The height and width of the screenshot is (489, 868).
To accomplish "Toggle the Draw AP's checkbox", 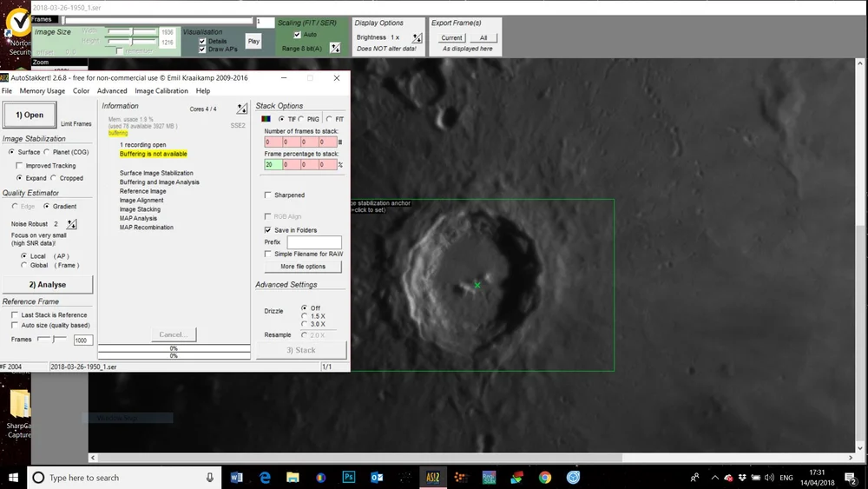I will [202, 50].
